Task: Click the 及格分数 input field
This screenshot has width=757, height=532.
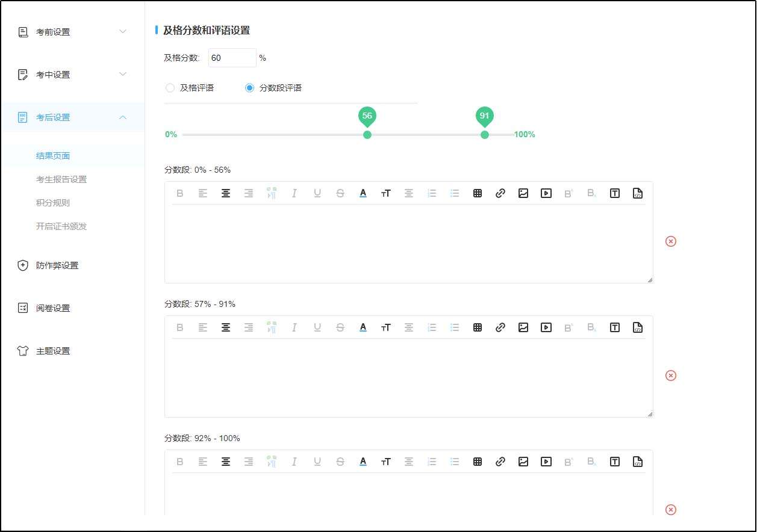Action: [232, 58]
